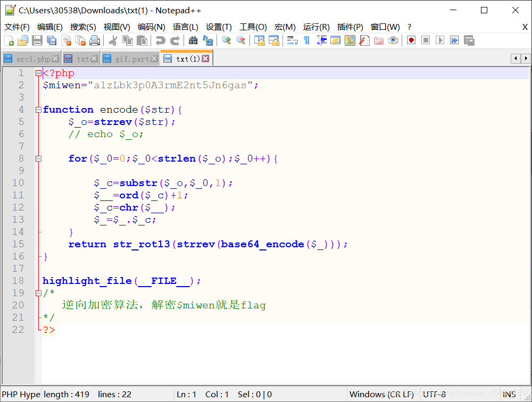The width and height of the screenshot is (532, 402).
Task: Open the user defined language dialog icon
Action: 335,40
